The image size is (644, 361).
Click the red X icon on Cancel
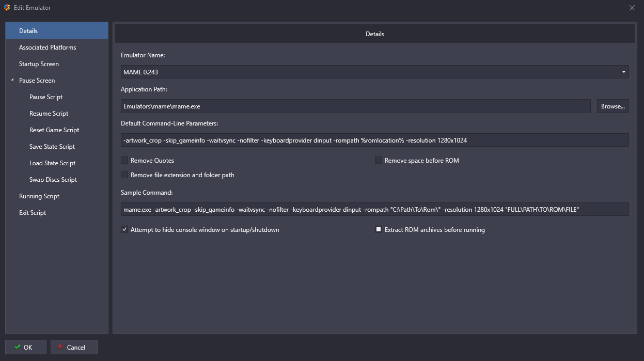(61, 347)
